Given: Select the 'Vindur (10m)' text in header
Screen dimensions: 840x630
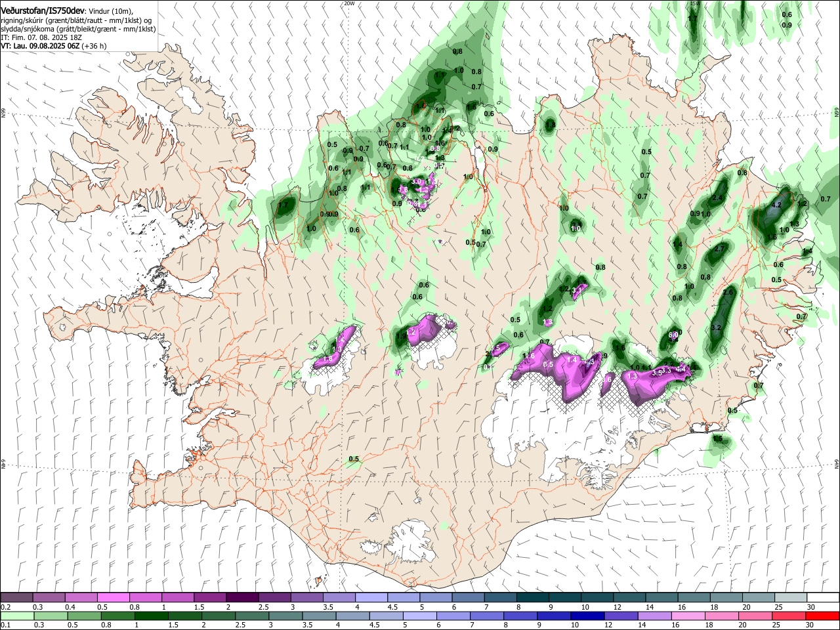Looking at the screenshot, I should 110,12.
